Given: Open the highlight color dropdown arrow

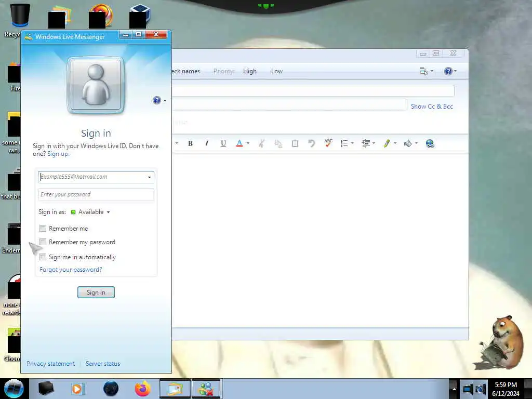Looking at the screenshot, I should pyautogui.click(x=395, y=143).
